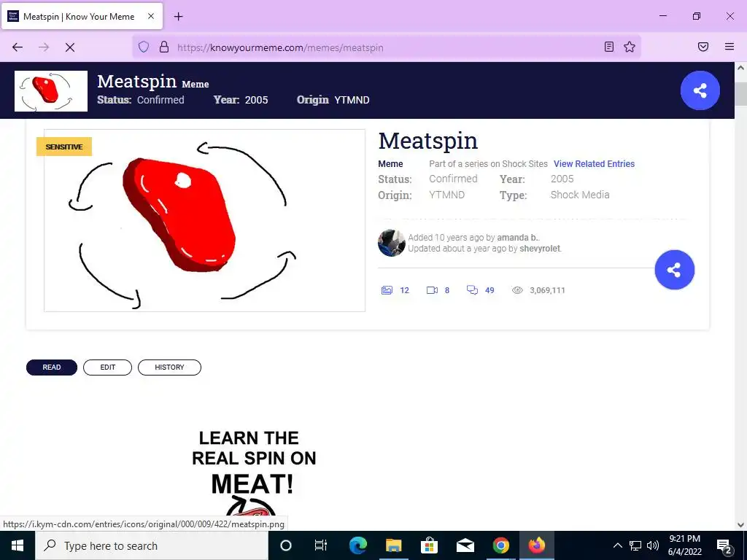The image size is (747, 560).
Task: Open the large meatspin entry image
Action: pyautogui.click(x=204, y=220)
